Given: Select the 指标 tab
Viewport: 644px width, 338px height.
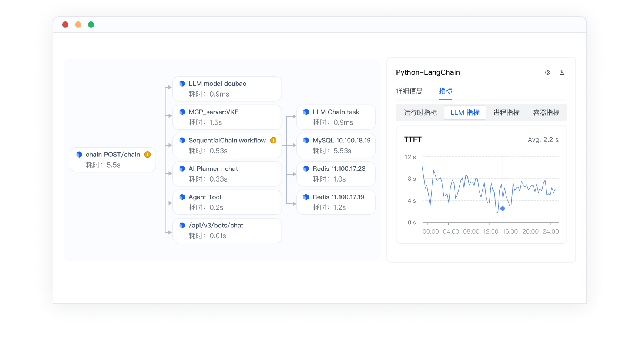Looking at the screenshot, I should pos(445,91).
